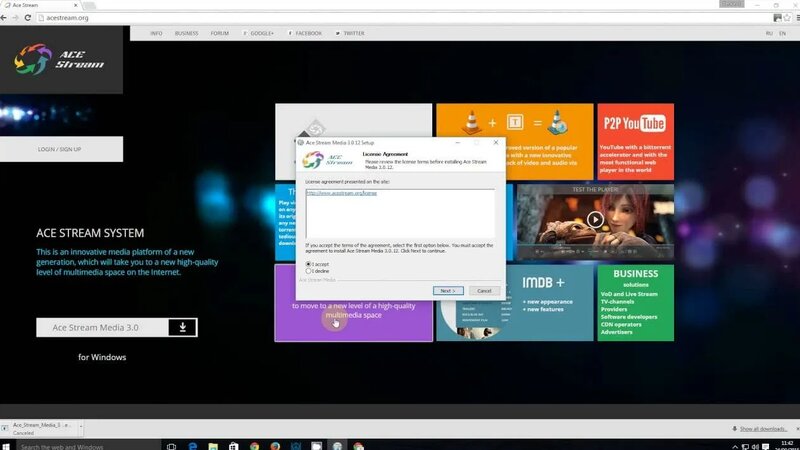Close the downloads bar

coord(797,429)
